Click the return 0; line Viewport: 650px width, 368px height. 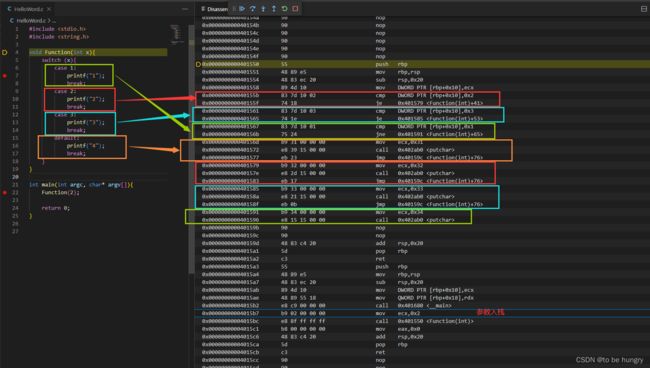click(56, 208)
